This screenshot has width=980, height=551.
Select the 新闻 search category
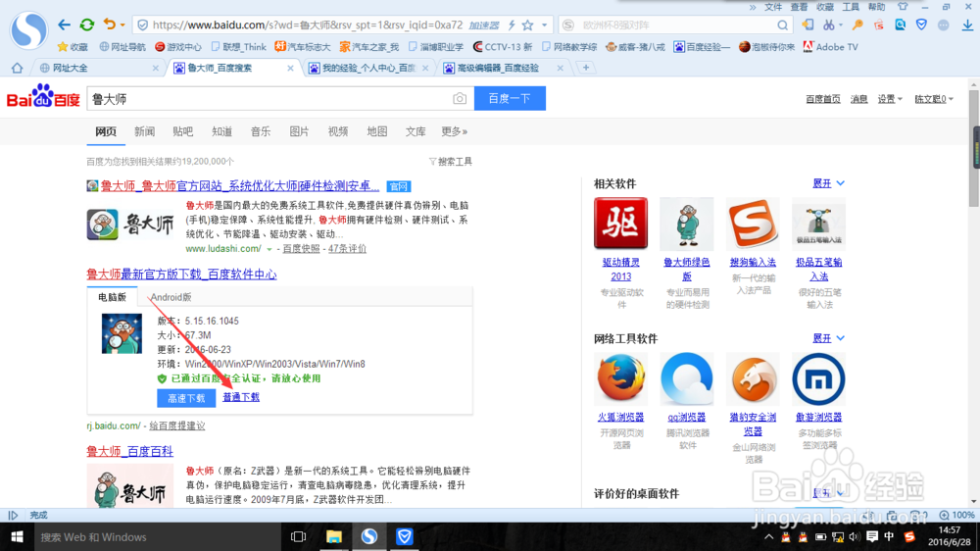pos(144,131)
